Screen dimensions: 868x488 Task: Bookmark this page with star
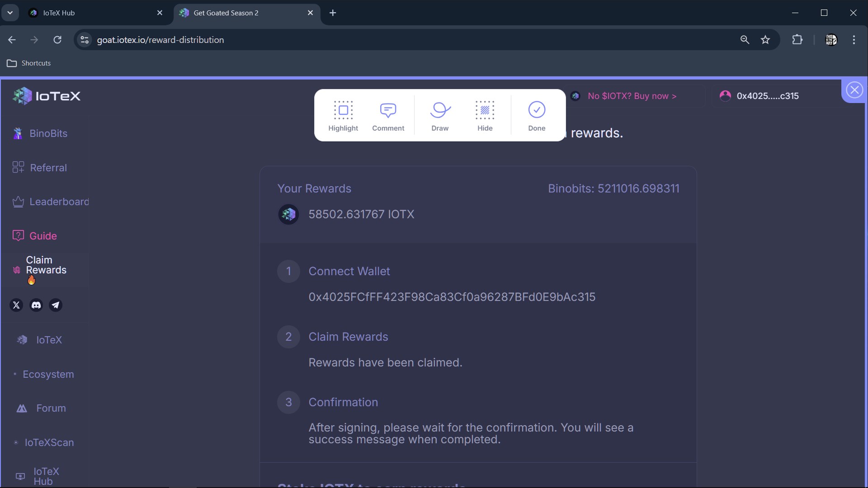coord(765,40)
